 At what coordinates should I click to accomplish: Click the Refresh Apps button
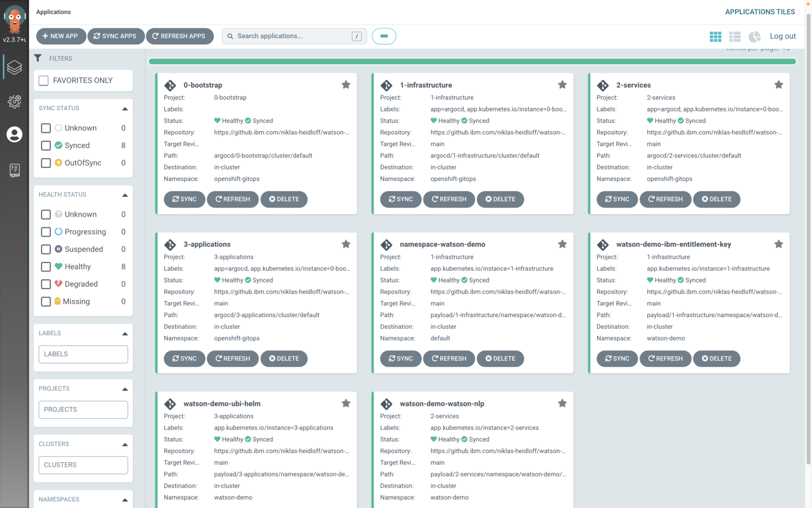(x=180, y=36)
